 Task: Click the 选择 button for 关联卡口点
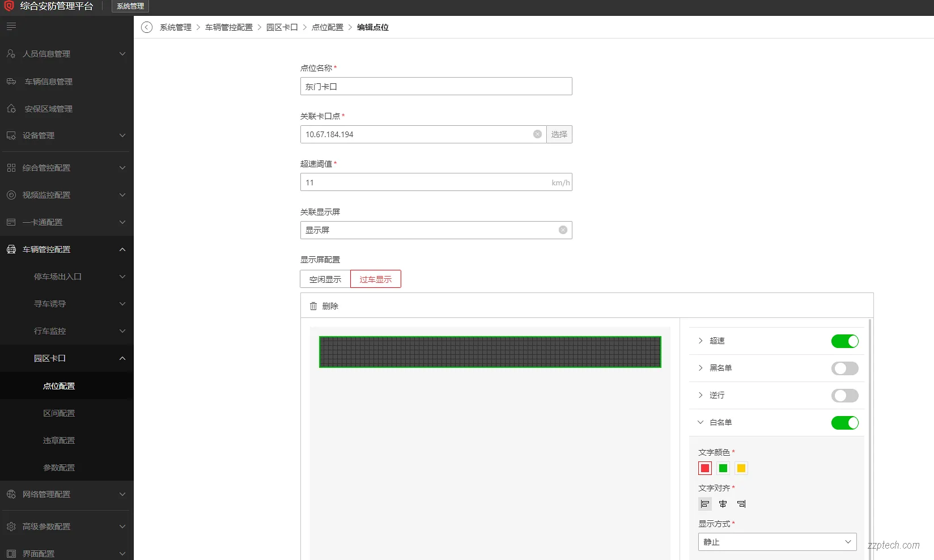click(x=559, y=134)
